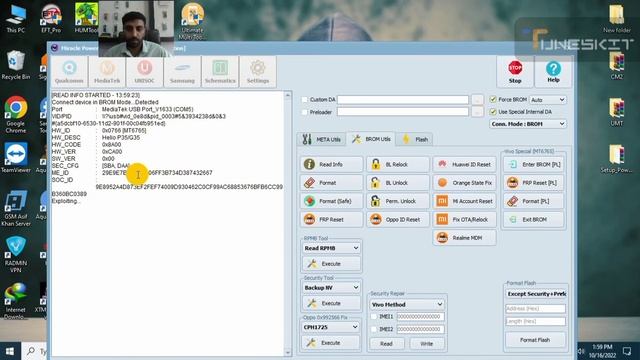Check the IMEI2 checkbox

[374, 329]
